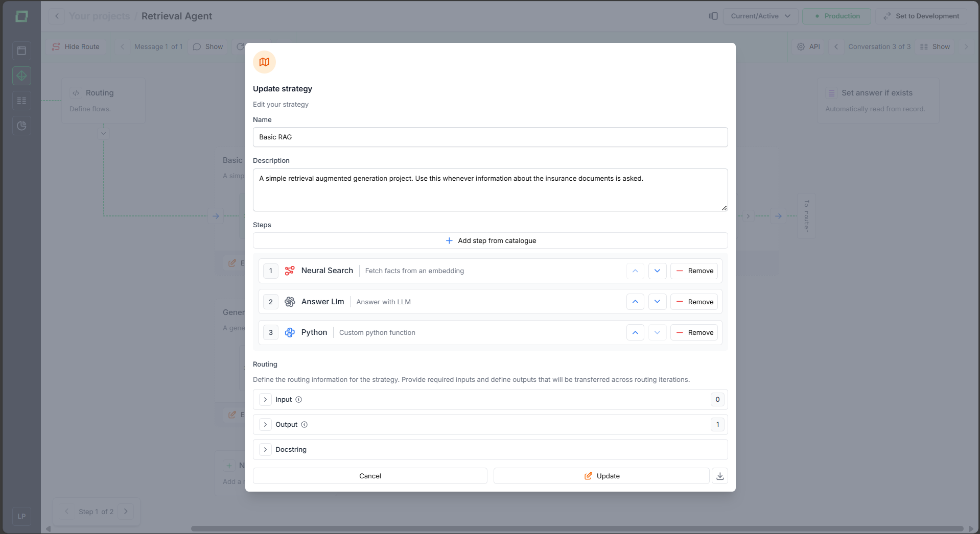Click the Answer Llm OpenAI icon

pos(290,302)
